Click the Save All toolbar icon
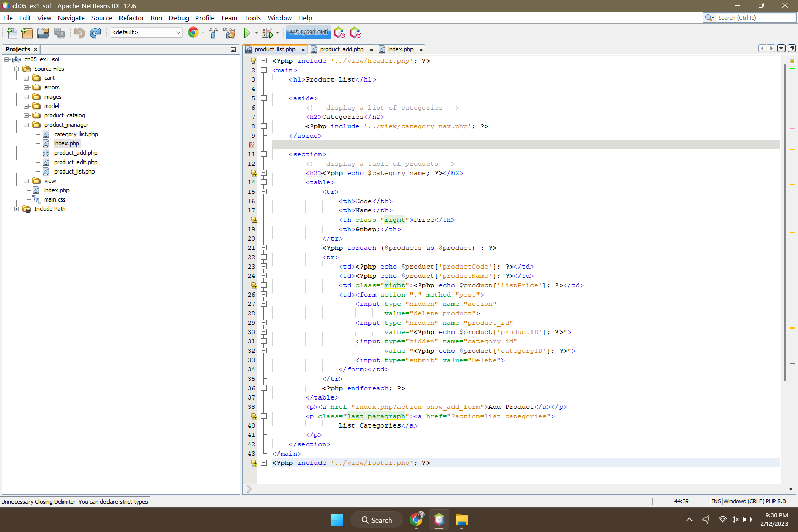Image resolution: width=798 pixels, height=532 pixels. (59, 33)
